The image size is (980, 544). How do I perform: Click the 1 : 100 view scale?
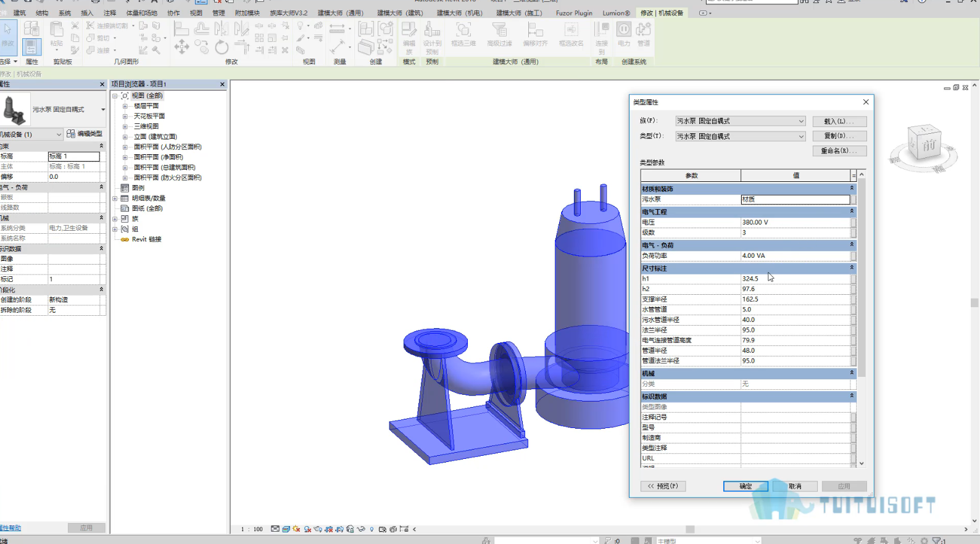pyautogui.click(x=251, y=529)
